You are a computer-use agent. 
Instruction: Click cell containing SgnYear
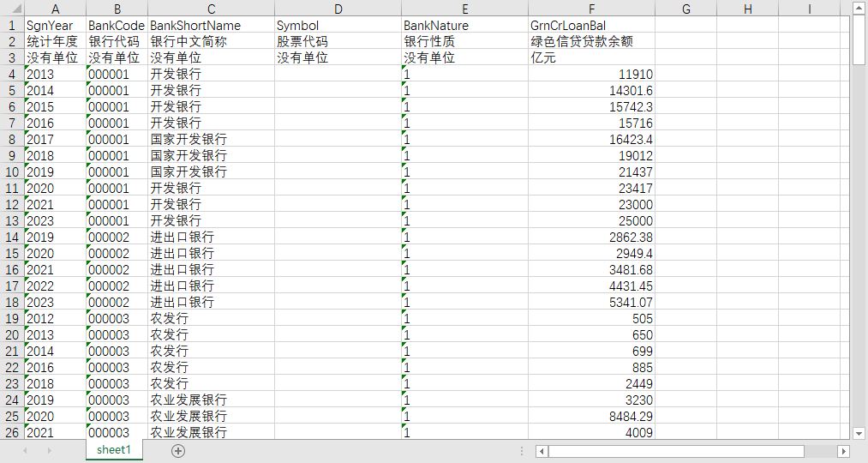tap(56, 25)
